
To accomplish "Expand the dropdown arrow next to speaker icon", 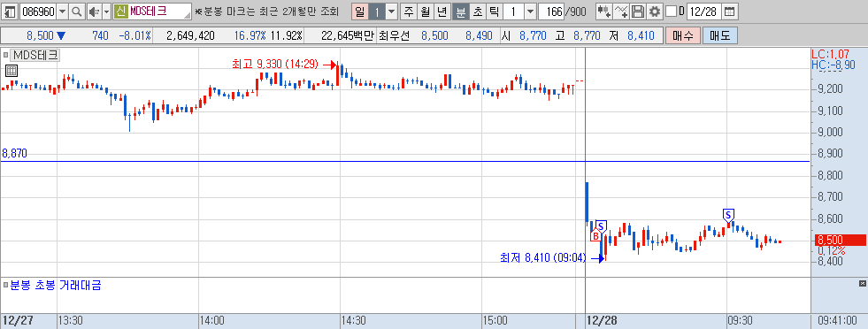I will point(106,11).
